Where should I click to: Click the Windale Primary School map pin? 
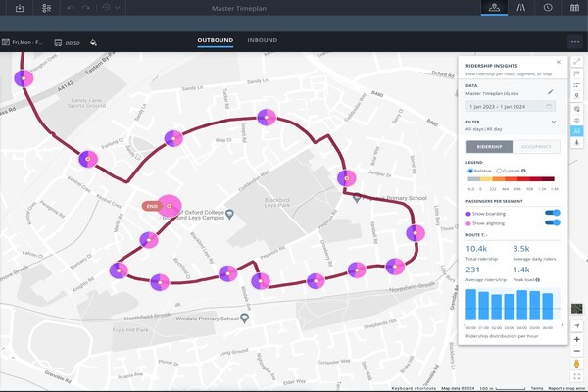pos(244,318)
